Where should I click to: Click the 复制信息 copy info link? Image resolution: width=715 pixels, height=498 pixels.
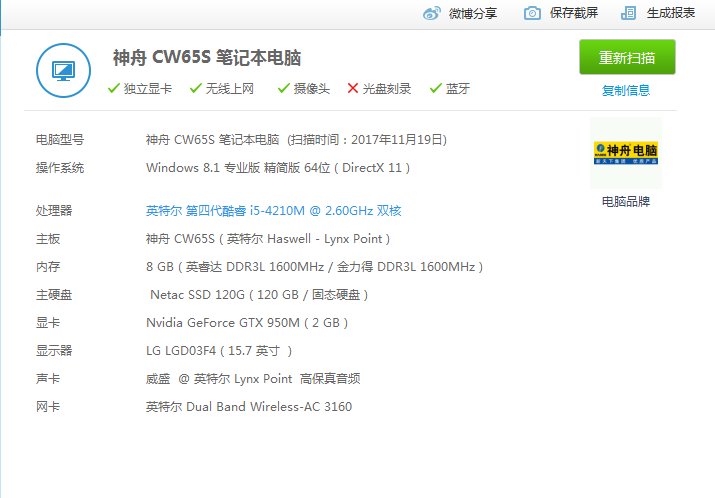(626, 91)
